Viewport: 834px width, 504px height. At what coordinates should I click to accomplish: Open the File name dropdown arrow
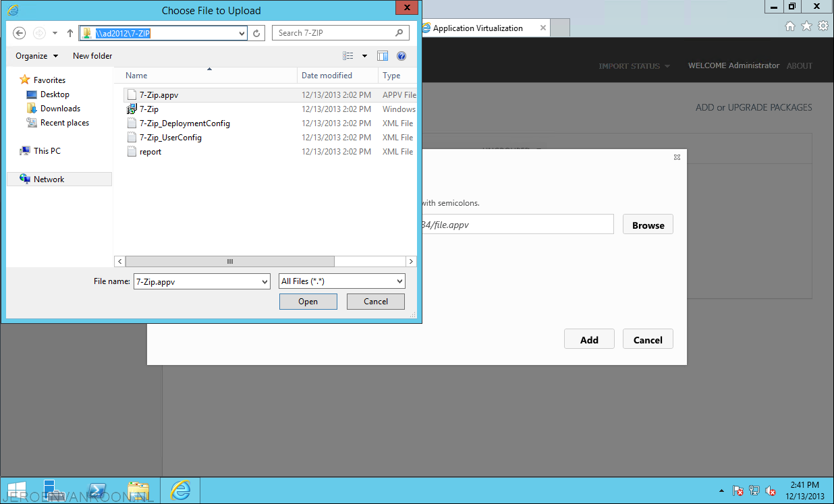click(265, 282)
